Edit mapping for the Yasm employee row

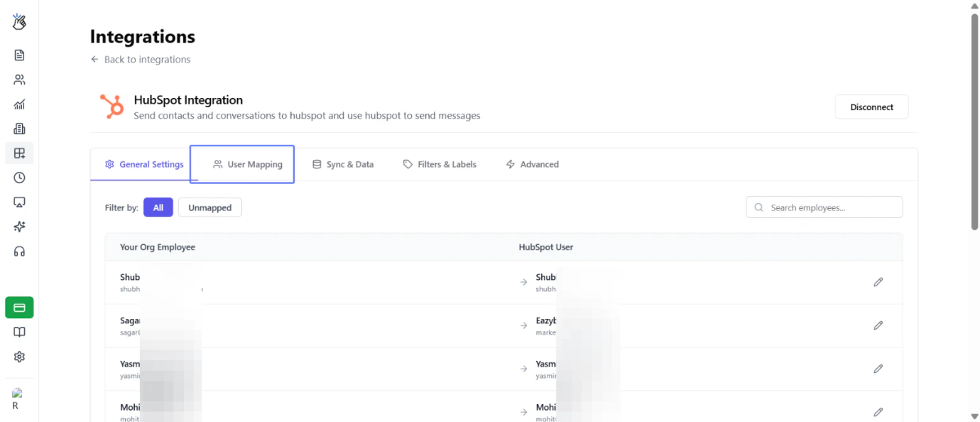tap(878, 369)
